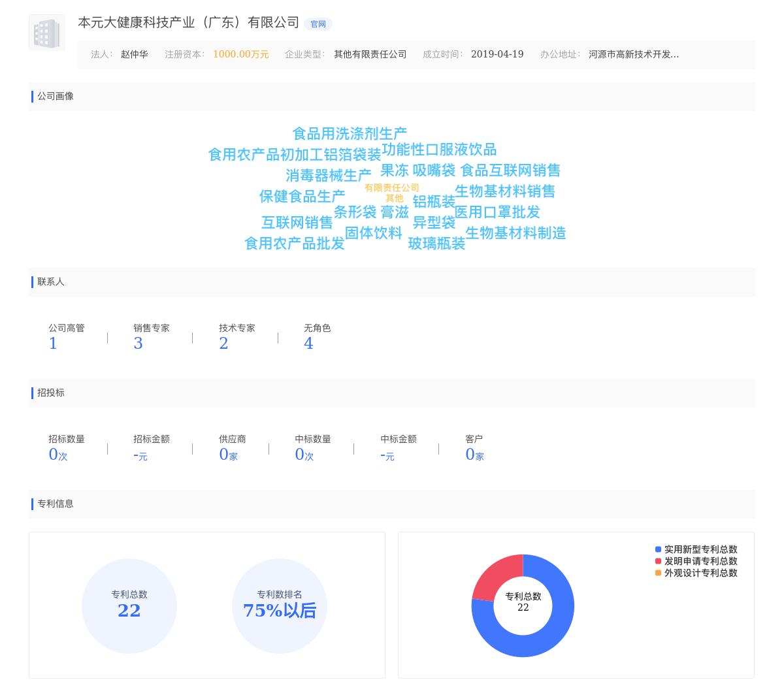Select word cloud tag 膏滋

click(x=395, y=212)
